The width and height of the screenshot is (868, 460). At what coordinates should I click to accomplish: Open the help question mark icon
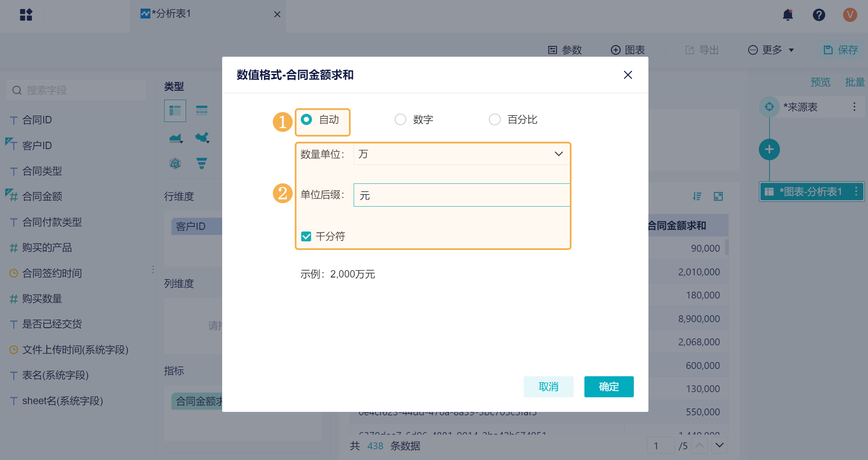coord(819,15)
